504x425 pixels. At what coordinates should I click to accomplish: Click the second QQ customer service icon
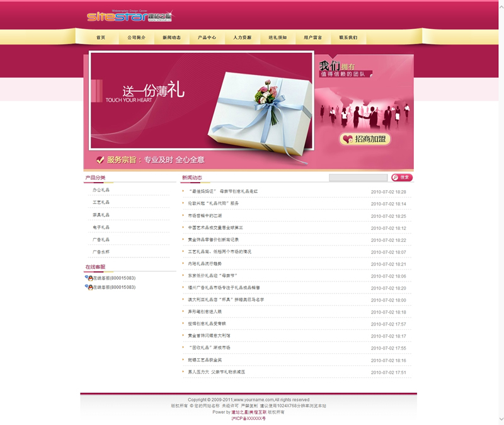(89, 287)
